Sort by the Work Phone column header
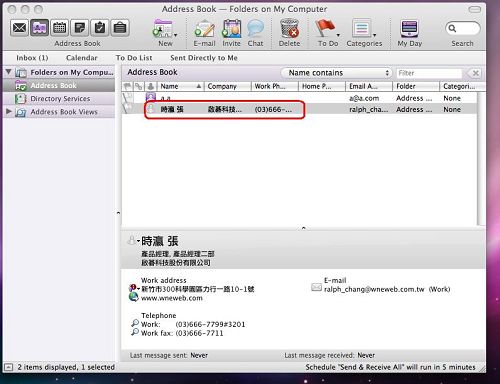Screen dimensions: 500x384 click(x=275, y=86)
